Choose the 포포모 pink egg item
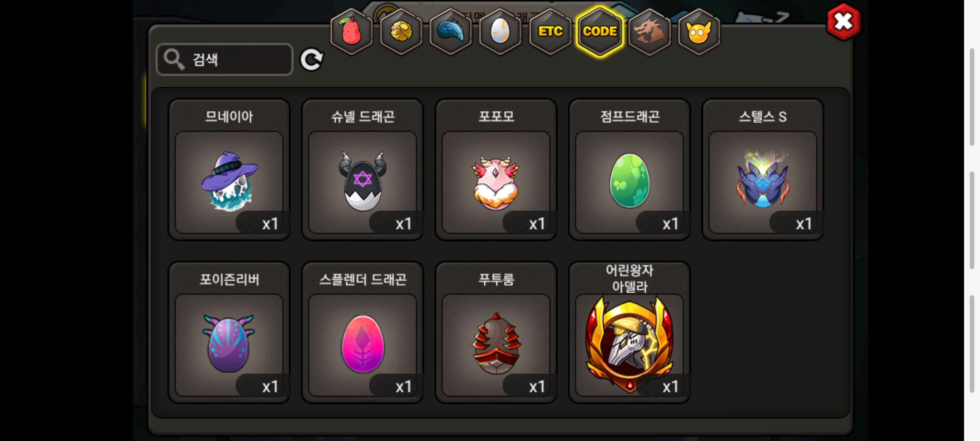 (x=496, y=169)
